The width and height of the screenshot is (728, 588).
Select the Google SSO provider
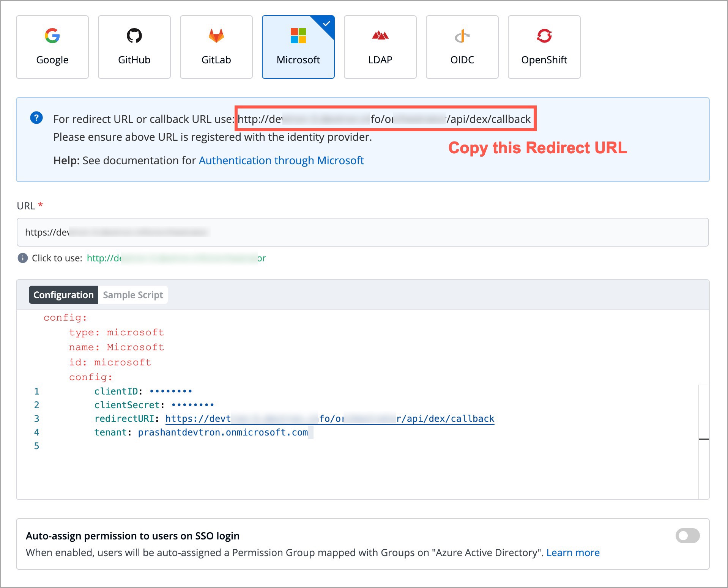[52, 46]
